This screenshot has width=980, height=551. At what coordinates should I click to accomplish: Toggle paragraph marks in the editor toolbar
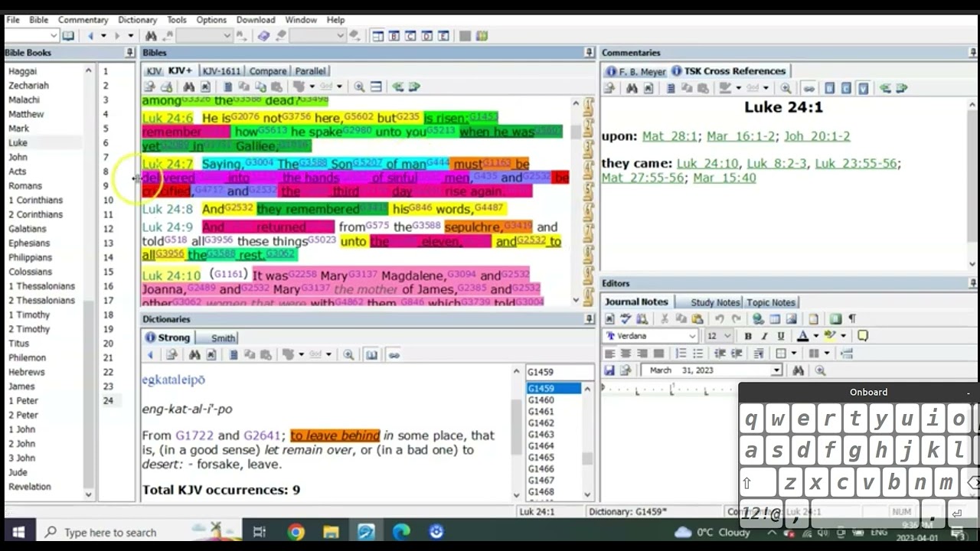coord(852,319)
